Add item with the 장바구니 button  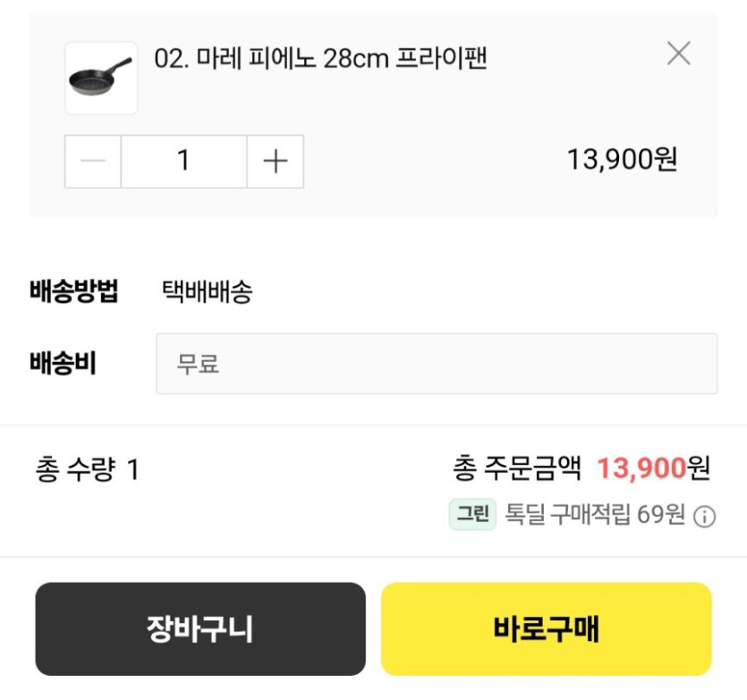point(200,629)
